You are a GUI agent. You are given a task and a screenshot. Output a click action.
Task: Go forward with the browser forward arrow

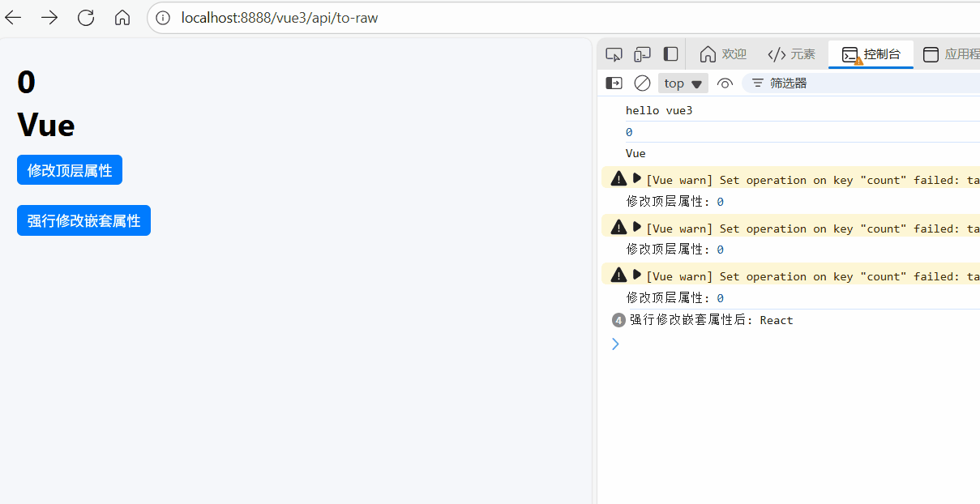49,18
